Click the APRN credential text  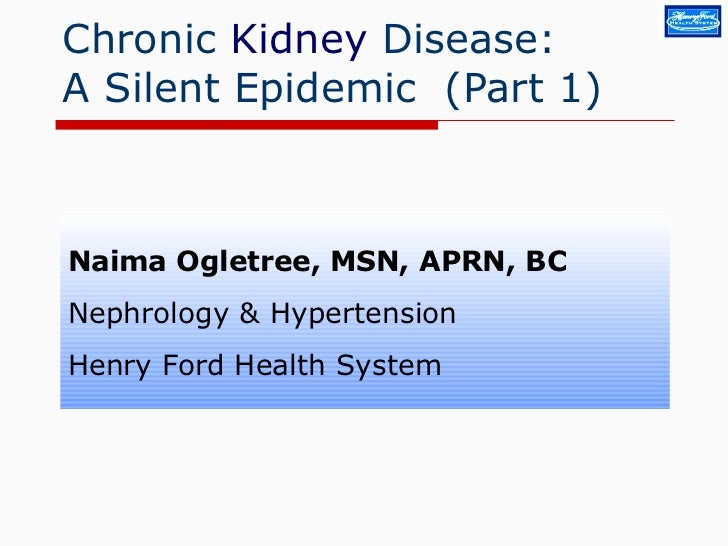click(463, 261)
